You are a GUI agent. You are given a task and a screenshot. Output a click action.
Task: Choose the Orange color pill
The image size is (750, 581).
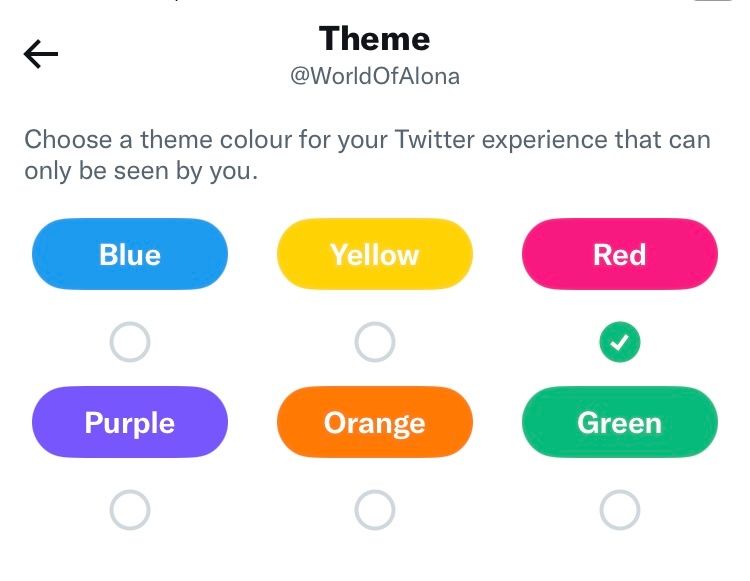coord(375,422)
